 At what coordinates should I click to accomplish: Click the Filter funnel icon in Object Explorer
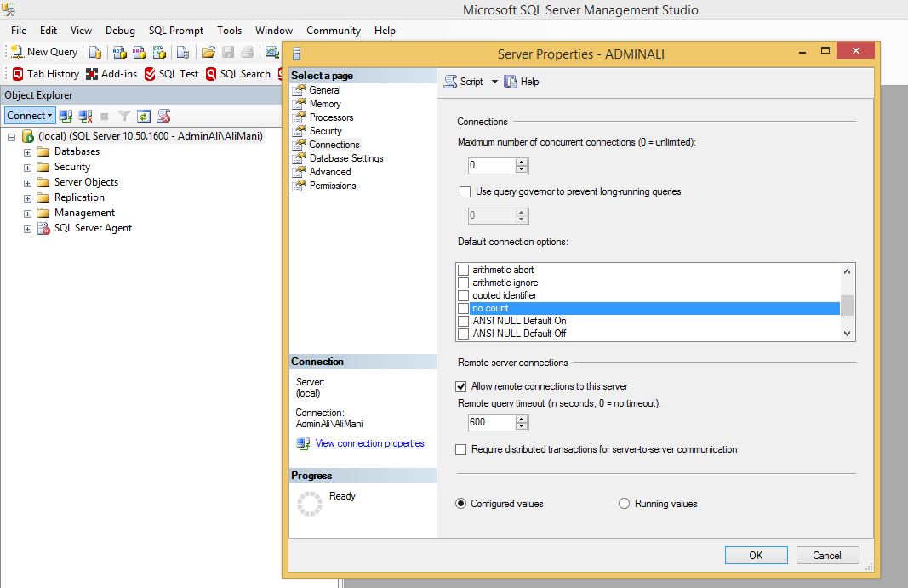pos(124,116)
